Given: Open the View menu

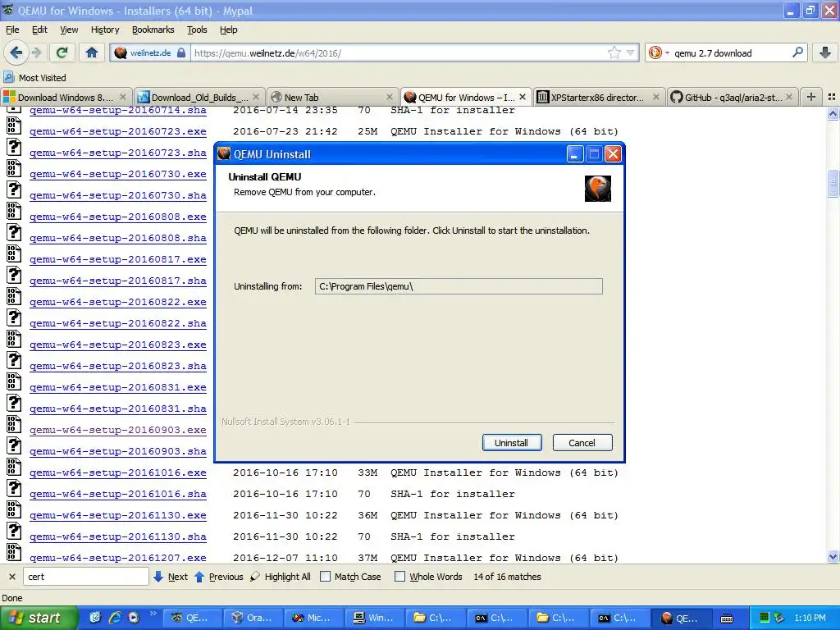Looking at the screenshot, I should 69,30.
